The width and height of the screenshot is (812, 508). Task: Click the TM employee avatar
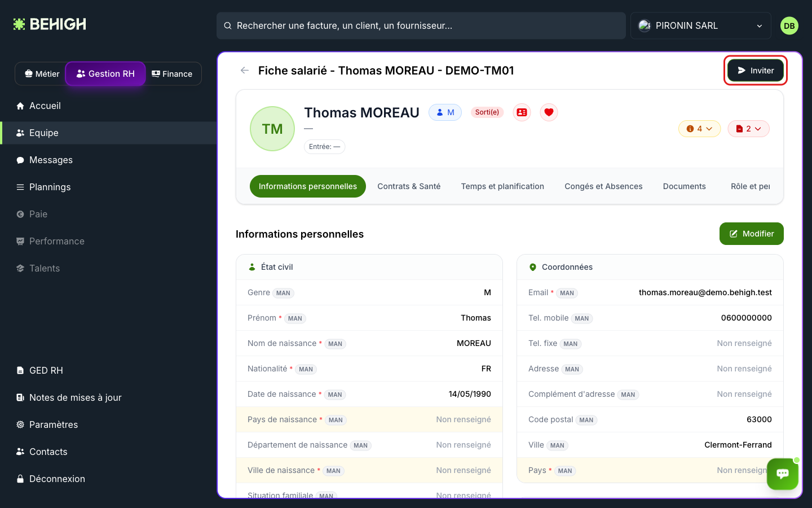pyautogui.click(x=272, y=129)
